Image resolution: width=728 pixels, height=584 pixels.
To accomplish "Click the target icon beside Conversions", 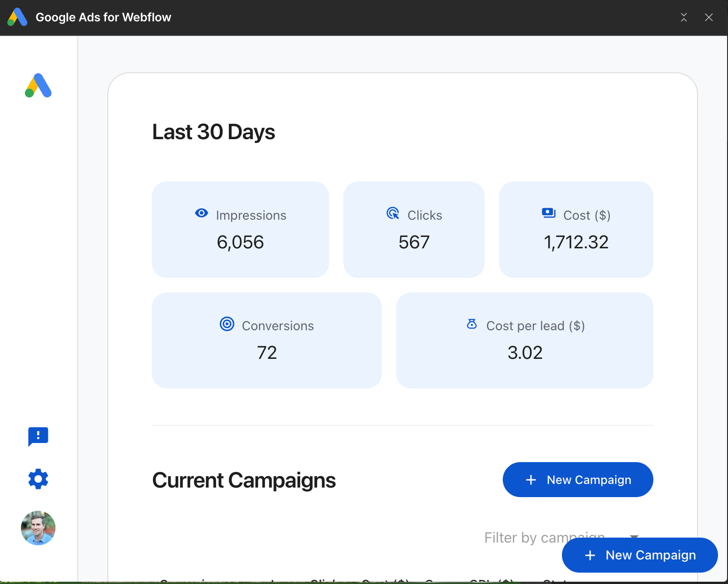I will coord(227,324).
